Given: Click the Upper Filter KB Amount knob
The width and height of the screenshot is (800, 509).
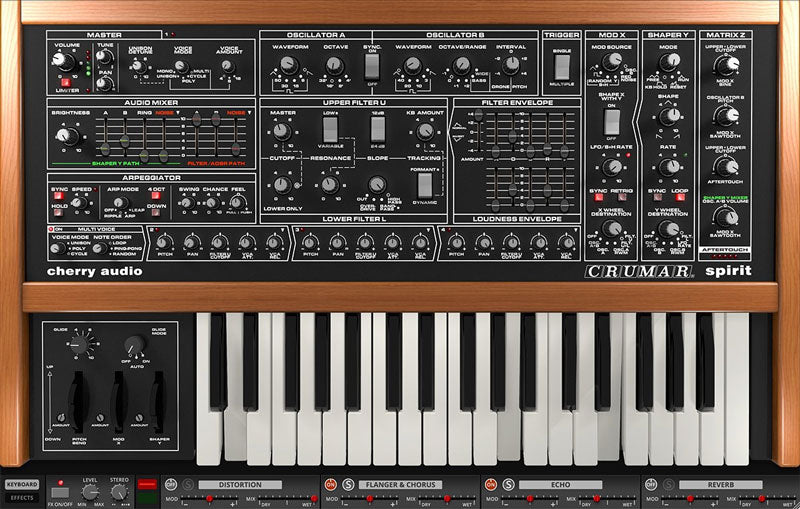Looking at the screenshot, I should pos(424,132).
